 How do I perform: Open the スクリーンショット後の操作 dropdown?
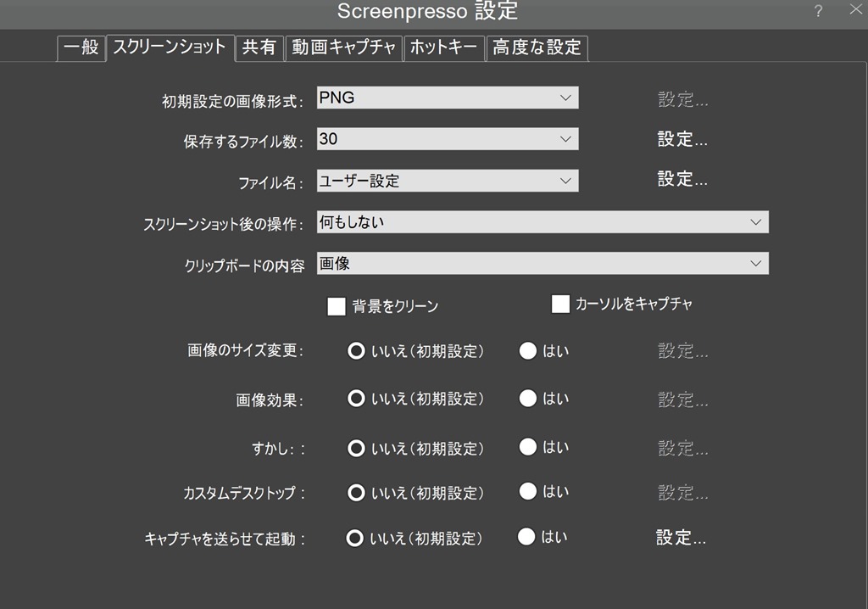click(x=542, y=222)
